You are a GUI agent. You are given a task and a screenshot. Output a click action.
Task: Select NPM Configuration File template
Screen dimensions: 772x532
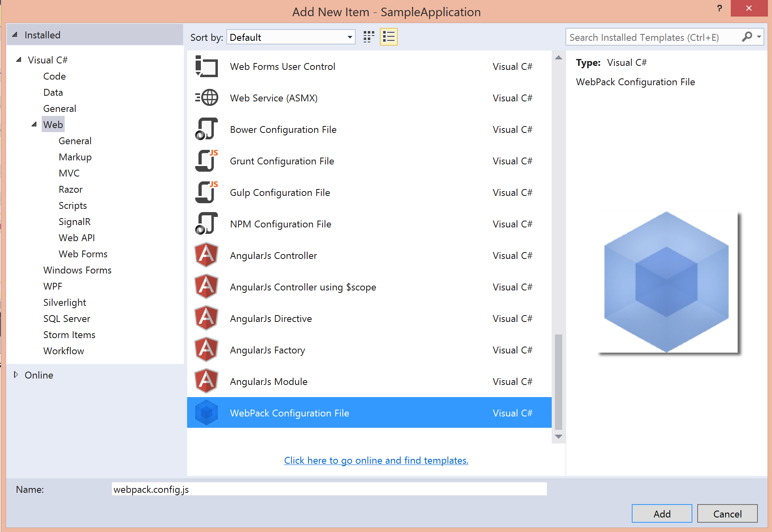coord(369,224)
